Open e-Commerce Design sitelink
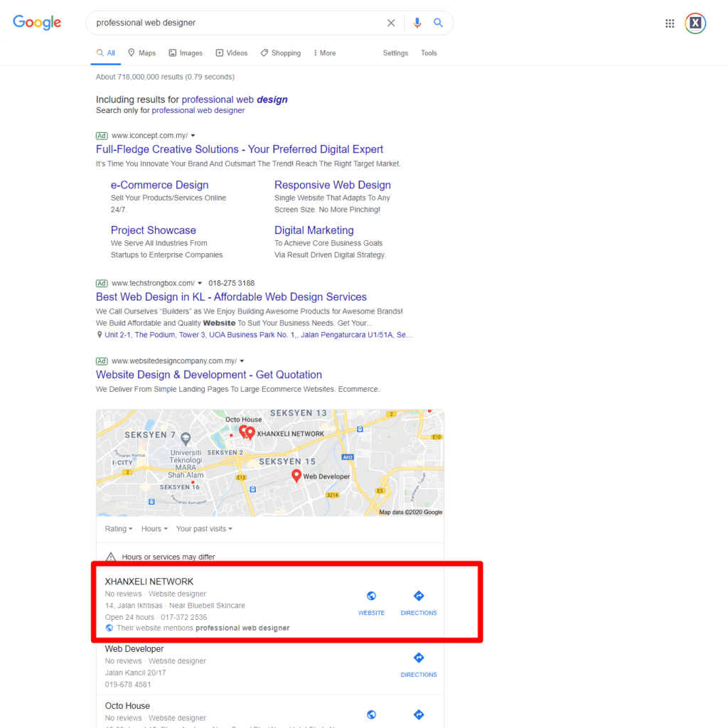 click(160, 185)
